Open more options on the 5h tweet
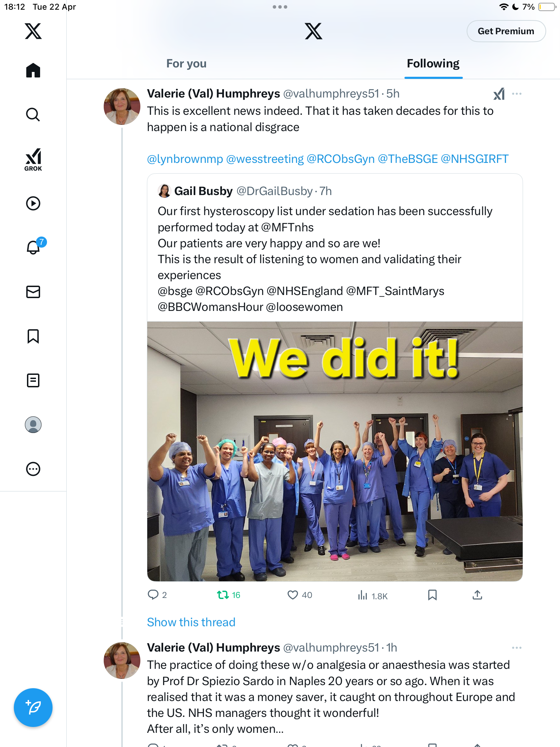560x747 pixels. (517, 94)
